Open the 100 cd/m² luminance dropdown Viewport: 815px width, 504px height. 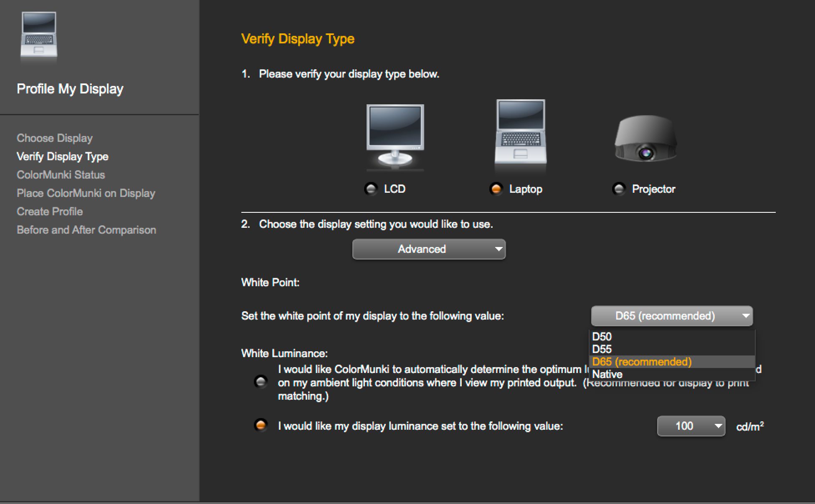click(x=691, y=426)
